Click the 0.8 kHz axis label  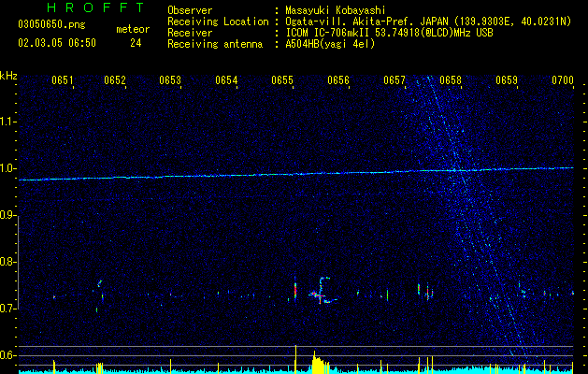pos(7,262)
